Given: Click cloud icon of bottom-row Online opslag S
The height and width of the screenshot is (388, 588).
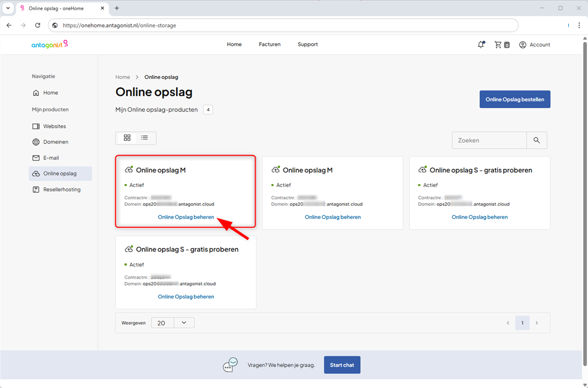Looking at the screenshot, I should 129,249.
